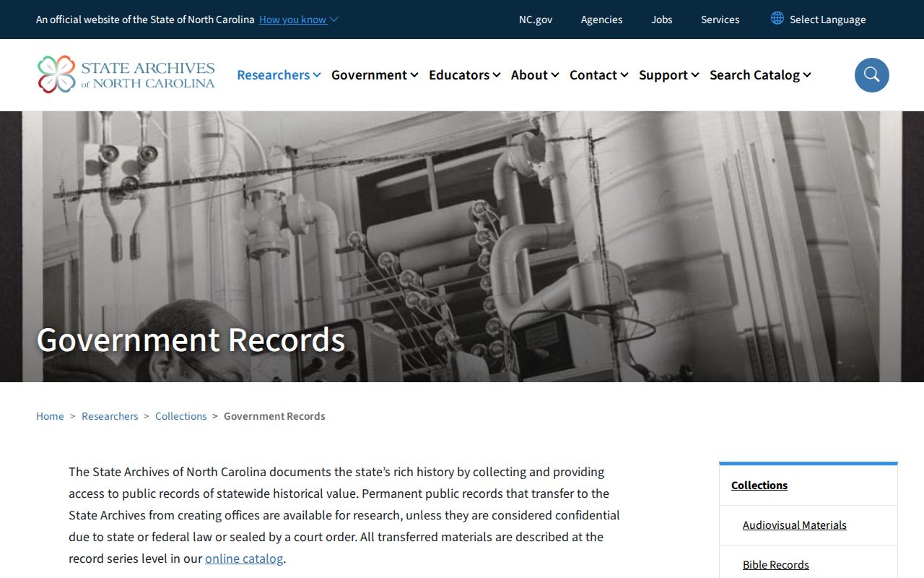Image resolution: width=924 pixels, height=578 pixels.
Task: Select Bible Records in the sidebar
Action: point(776,565)
